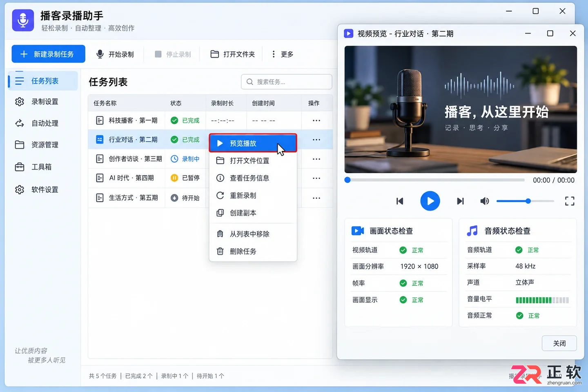Open 工具箱 in the sidebar
The image size is (588, 392).
tap(43, 167)
